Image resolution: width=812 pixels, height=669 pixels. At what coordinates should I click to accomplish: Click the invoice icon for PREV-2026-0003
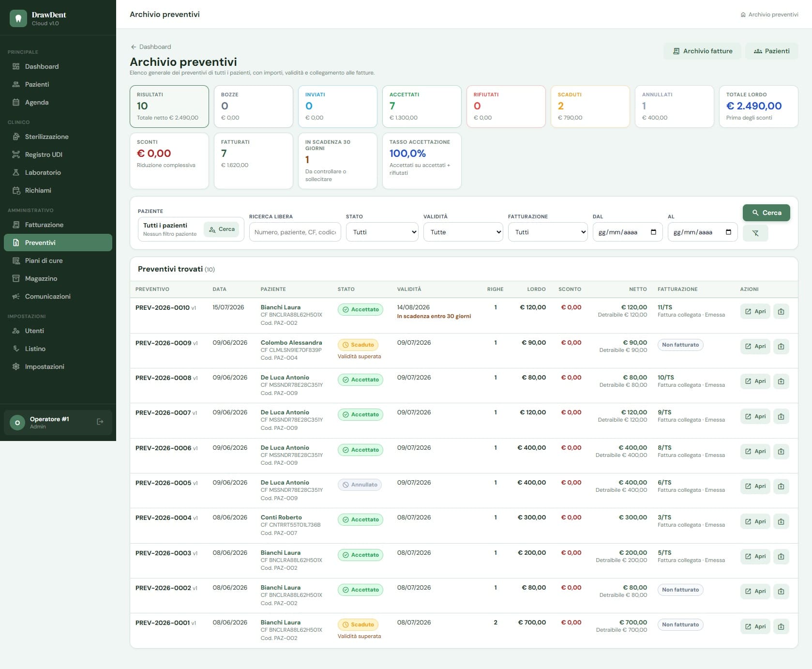(781, 556)
